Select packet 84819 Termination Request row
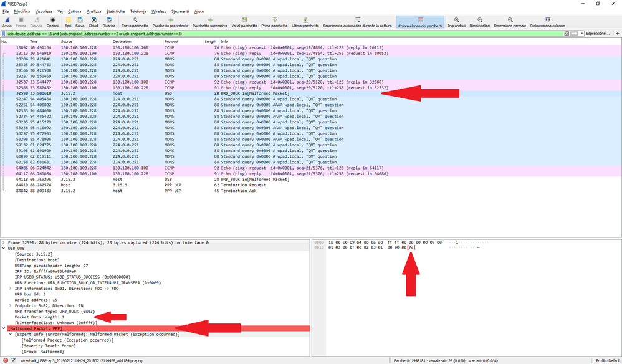622x364 pixels. tap(310, 185)
